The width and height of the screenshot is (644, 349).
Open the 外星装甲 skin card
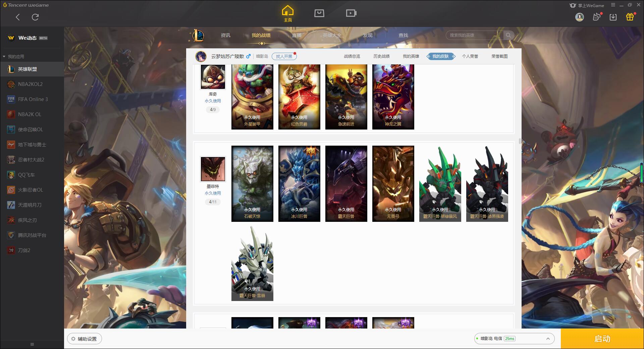(252, 97)
